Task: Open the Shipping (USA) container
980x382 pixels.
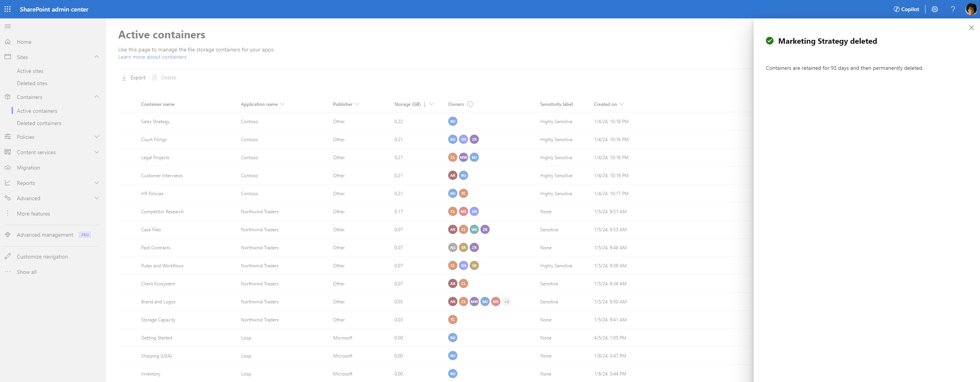Action: [157, 356]
